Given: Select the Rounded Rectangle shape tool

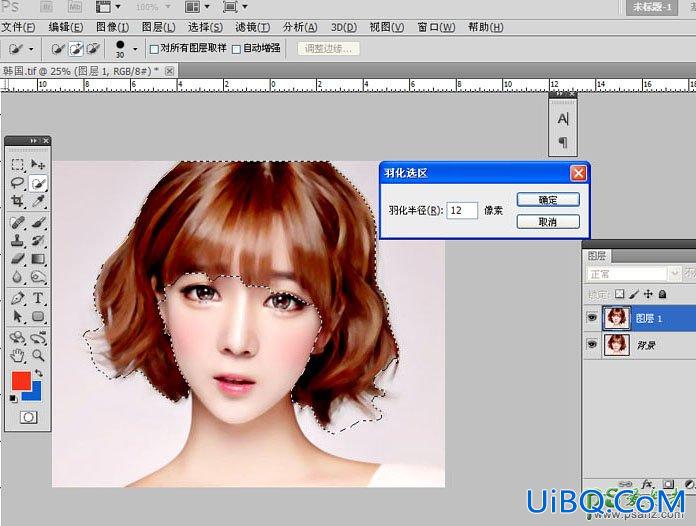Looking at the screenshot, I should pos(38,316).
